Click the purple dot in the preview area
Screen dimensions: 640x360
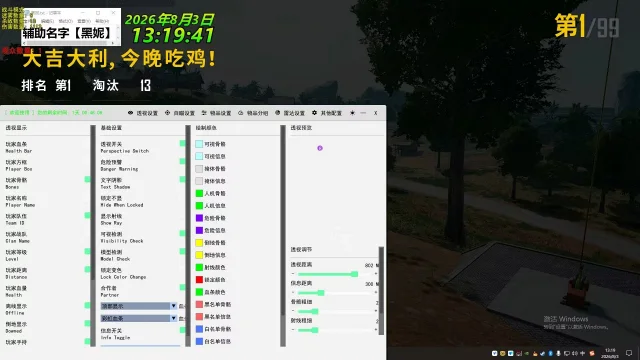[320, 148]
